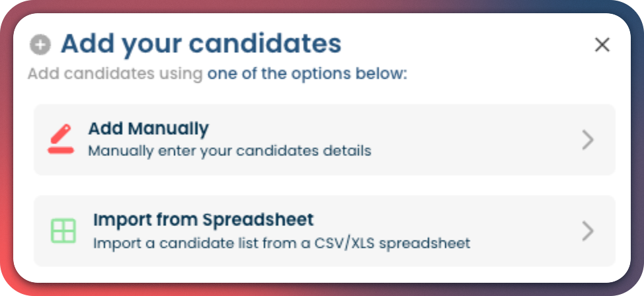
Task: Click "Manually enter your candidates details" description
Action: click(x=229, y=151)
